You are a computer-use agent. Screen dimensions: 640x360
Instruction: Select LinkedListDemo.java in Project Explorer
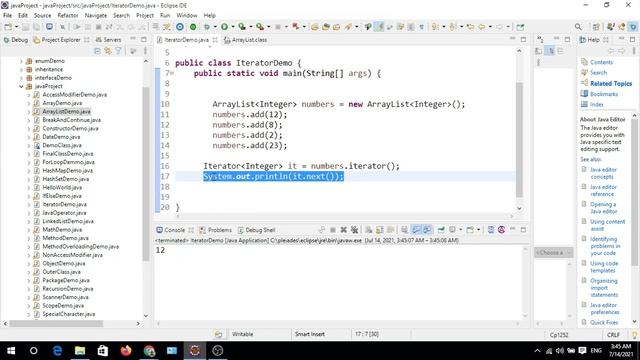coord(68,221)
